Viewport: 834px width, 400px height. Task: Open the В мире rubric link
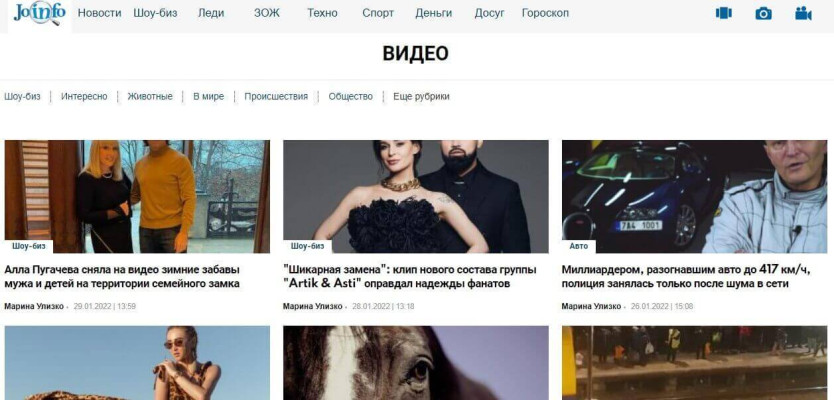coord(208,96)
